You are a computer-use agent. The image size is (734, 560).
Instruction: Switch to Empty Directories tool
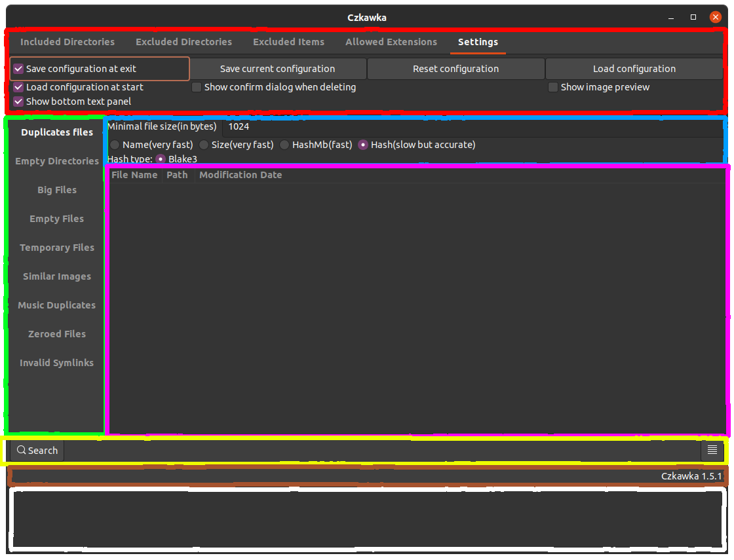click(56, 161)
